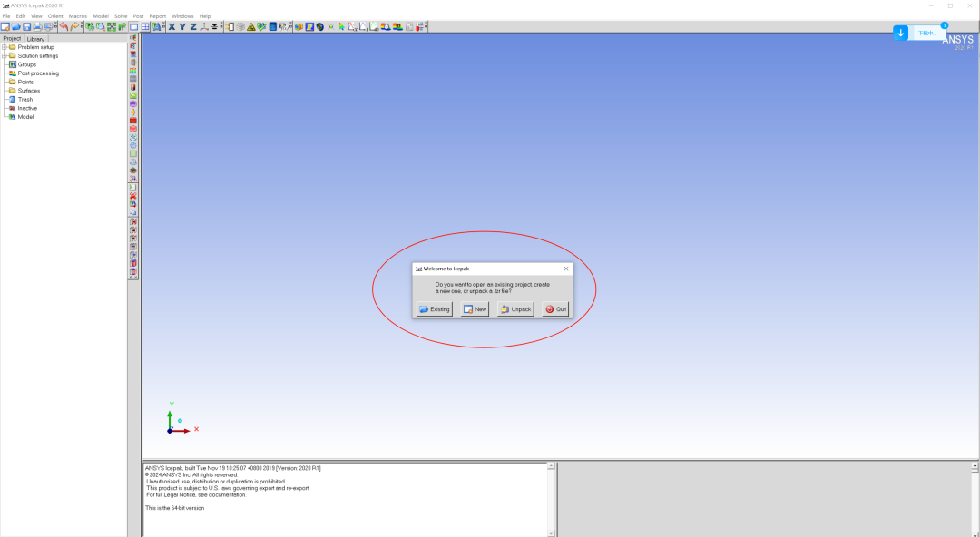
Task: Click the yellow triangle check model icon
Action: pyautogui.click(x=251, y=27)
